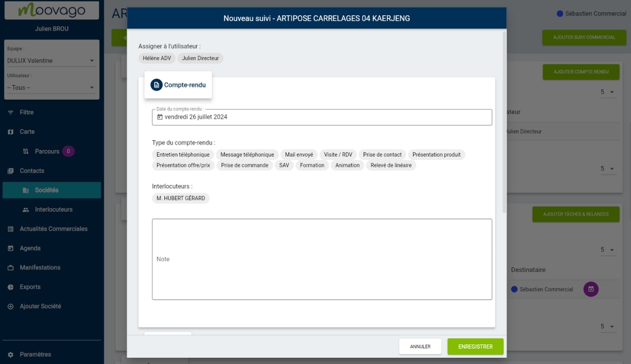Assign follow-up to Julien Directeur
631x364 pixels.
pos(200,58)
